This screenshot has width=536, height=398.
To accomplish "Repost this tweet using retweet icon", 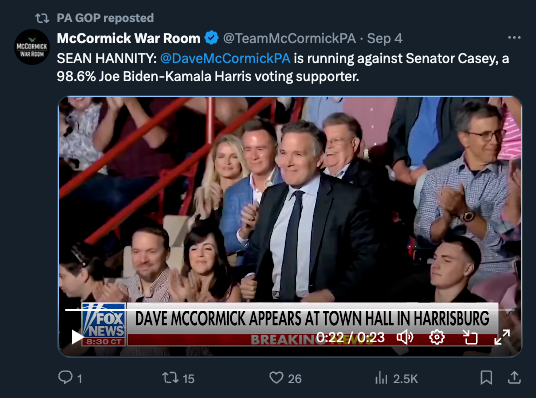I will point(170,377).
